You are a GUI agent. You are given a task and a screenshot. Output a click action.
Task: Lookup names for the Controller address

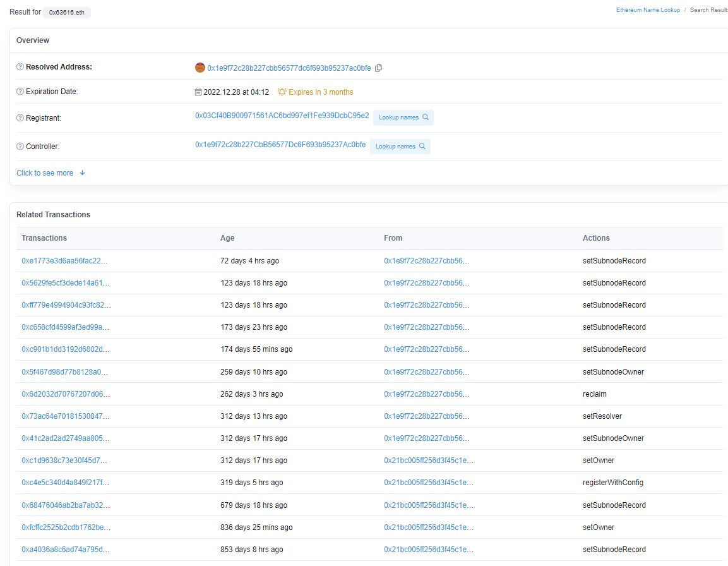click(400, 147)
